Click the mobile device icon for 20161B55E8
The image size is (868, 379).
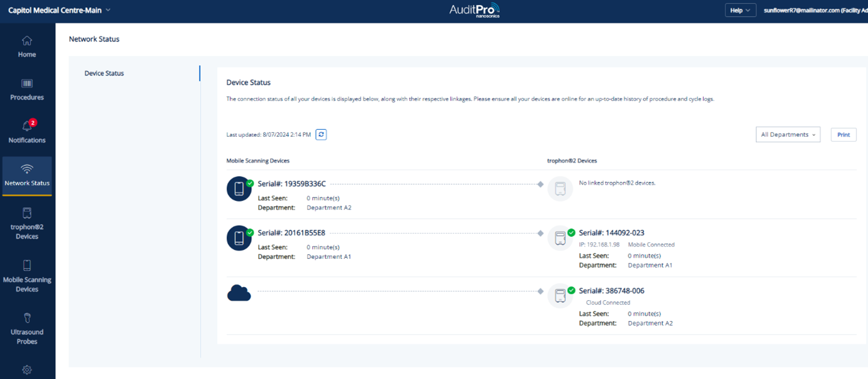tap(239, 238)
